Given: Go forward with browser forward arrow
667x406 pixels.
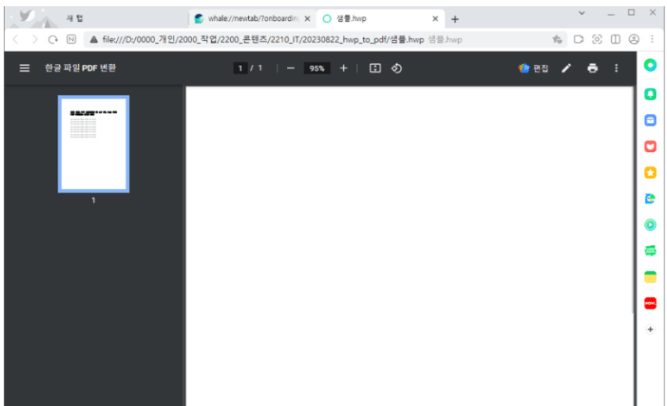Looking at the screenshot, I should click(34, 40).
